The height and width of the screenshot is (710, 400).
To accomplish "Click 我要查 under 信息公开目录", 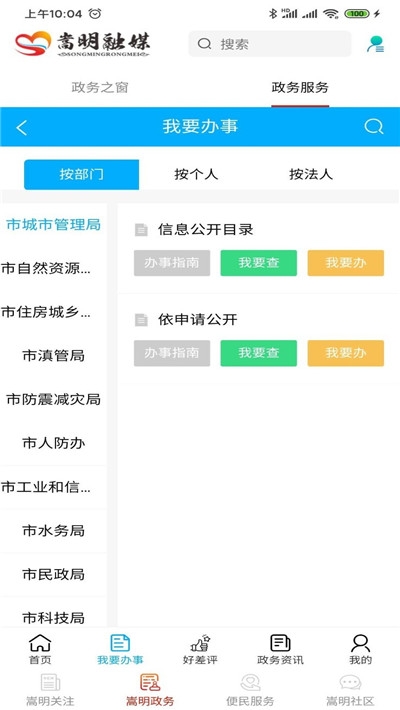I will click(x=259, y=263).
